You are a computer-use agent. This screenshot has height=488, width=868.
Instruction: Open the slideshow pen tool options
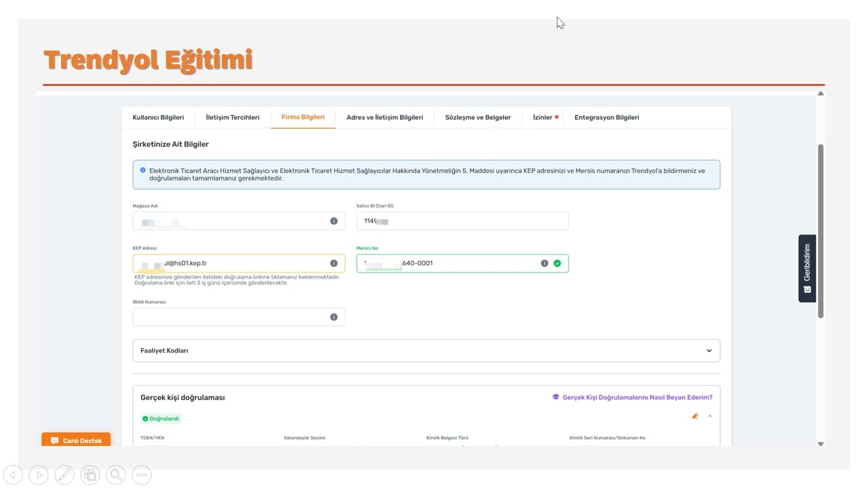click(64, 475)
